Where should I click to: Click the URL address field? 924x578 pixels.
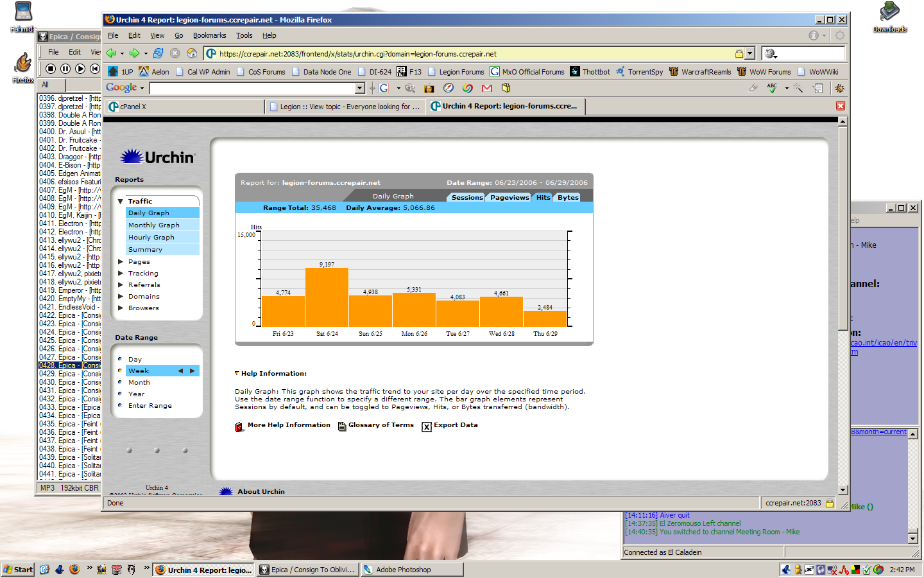pos(475,53)
